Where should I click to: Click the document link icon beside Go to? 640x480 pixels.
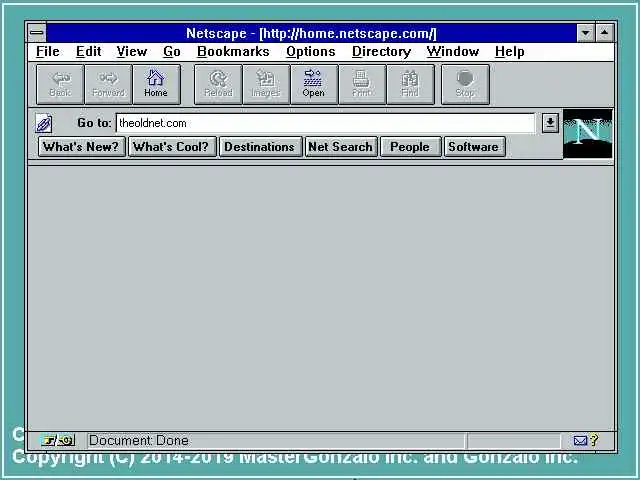(x=44, y=123)
